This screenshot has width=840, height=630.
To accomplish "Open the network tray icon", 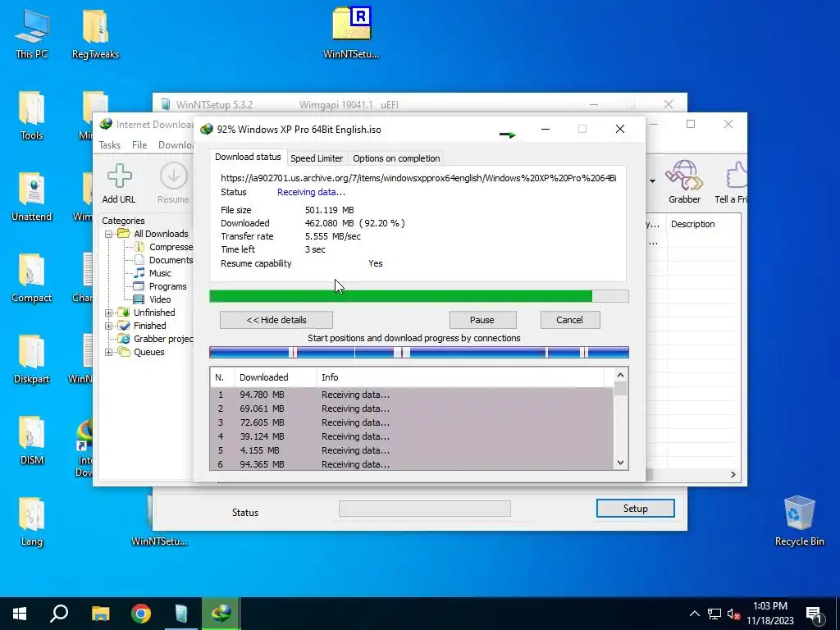I will 714,614.
